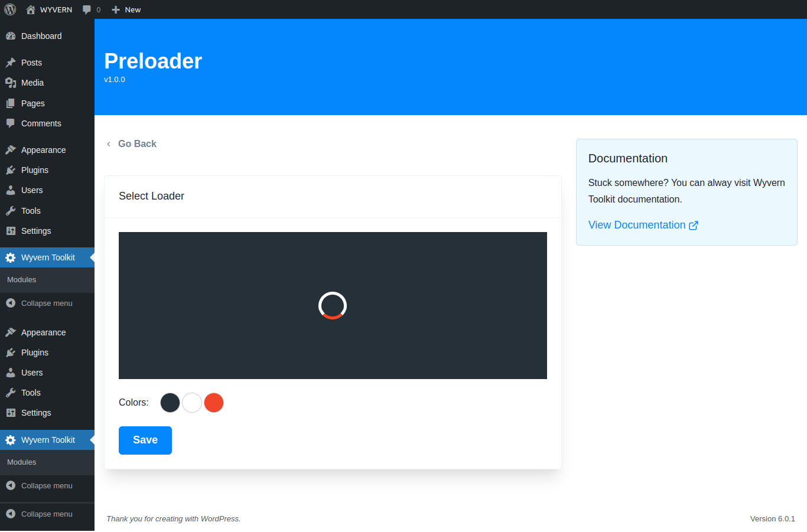Click the 'Select Loader' heading
The width and height of the screenshot is (807, 532).
pyautogui.click(x=151, y=196)
